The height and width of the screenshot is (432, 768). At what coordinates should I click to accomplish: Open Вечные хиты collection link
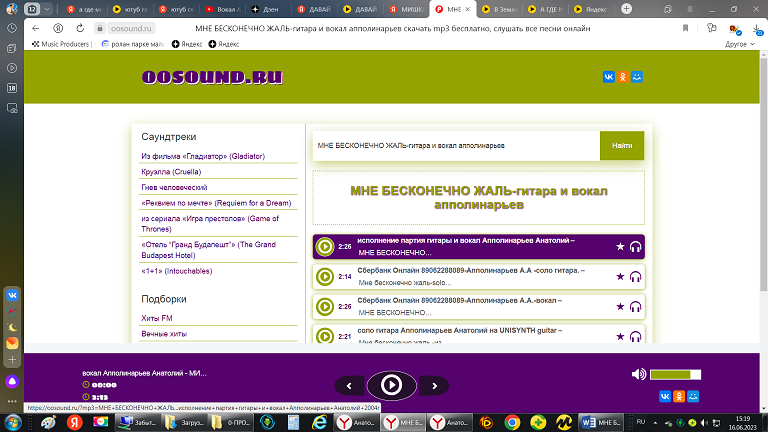[x=164, y=334]
